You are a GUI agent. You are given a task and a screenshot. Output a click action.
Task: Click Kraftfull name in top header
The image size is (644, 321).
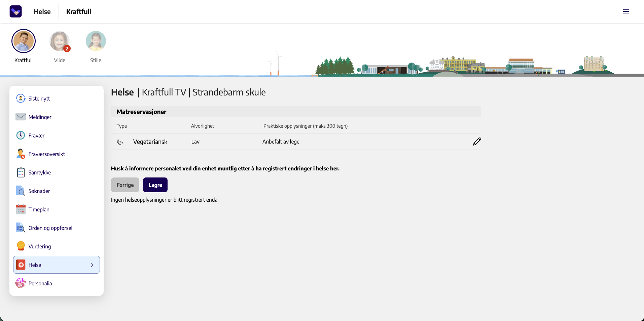(x=78, y=11)
